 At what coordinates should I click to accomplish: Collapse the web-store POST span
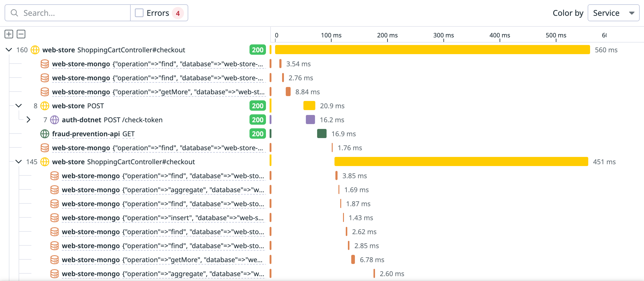pyautogui.click(x=19, y=106)
